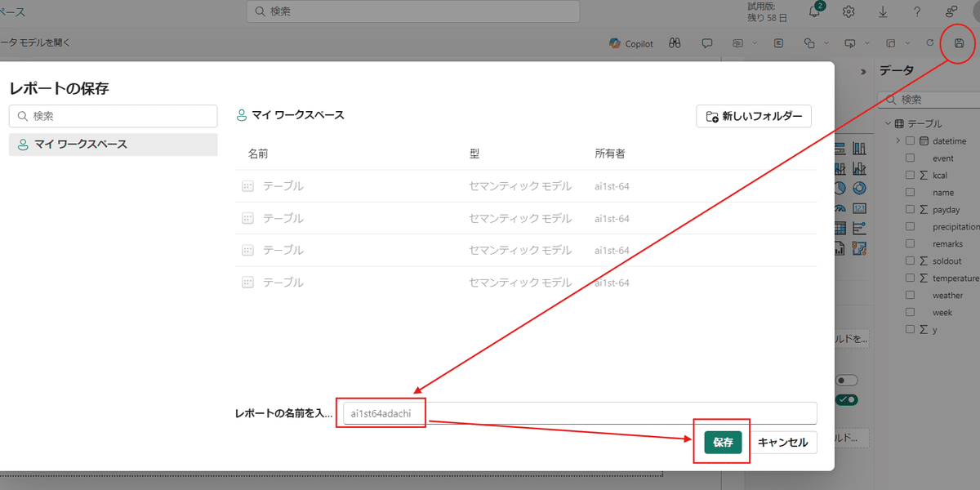Click the refresh visuals icon

coord(929,43)
